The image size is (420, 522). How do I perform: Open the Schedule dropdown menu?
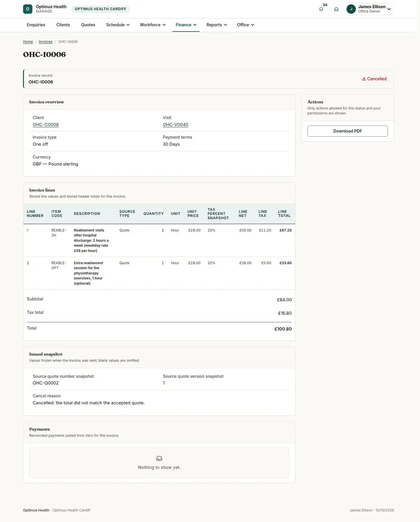click(x=118, y=25)
